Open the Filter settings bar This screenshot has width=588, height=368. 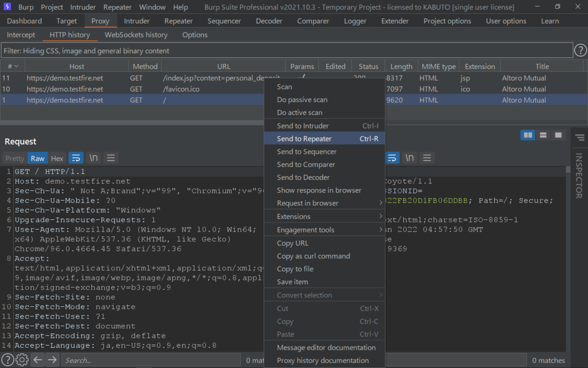[287, 51]
